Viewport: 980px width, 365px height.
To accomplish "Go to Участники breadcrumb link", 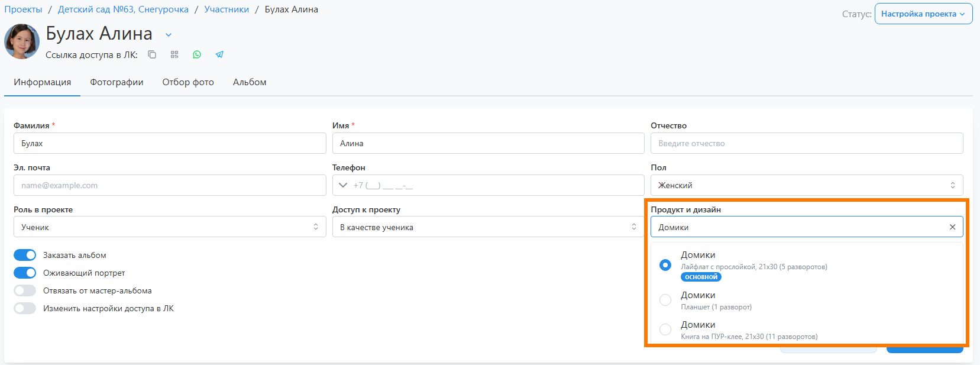I will coord(227,9).
